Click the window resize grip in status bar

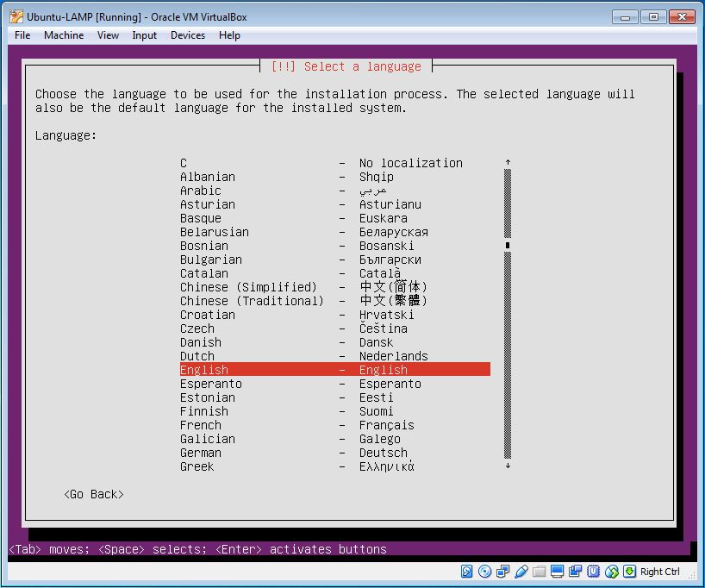click(x=692, y=574)
